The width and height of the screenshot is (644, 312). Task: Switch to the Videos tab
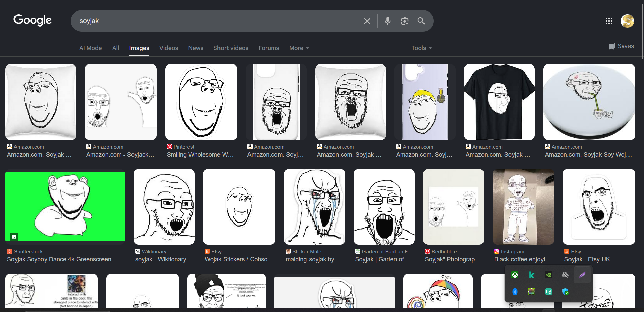tap(169, 48)
